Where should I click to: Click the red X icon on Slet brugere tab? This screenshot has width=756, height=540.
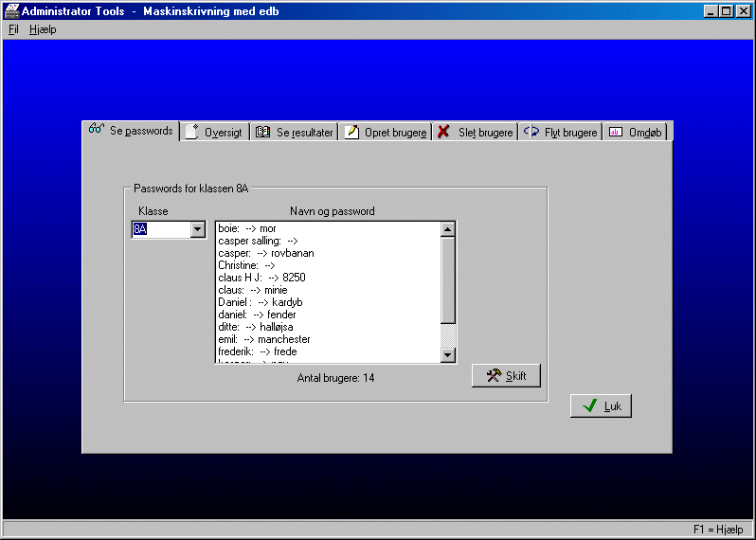(443, 131)
